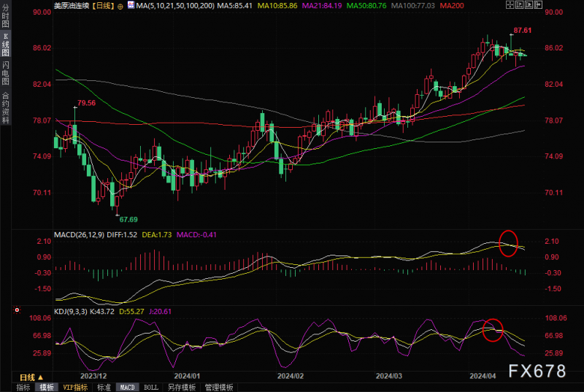Toggle the MACD indicator template
Screen dimensions: 584x392
click(127, 388)
